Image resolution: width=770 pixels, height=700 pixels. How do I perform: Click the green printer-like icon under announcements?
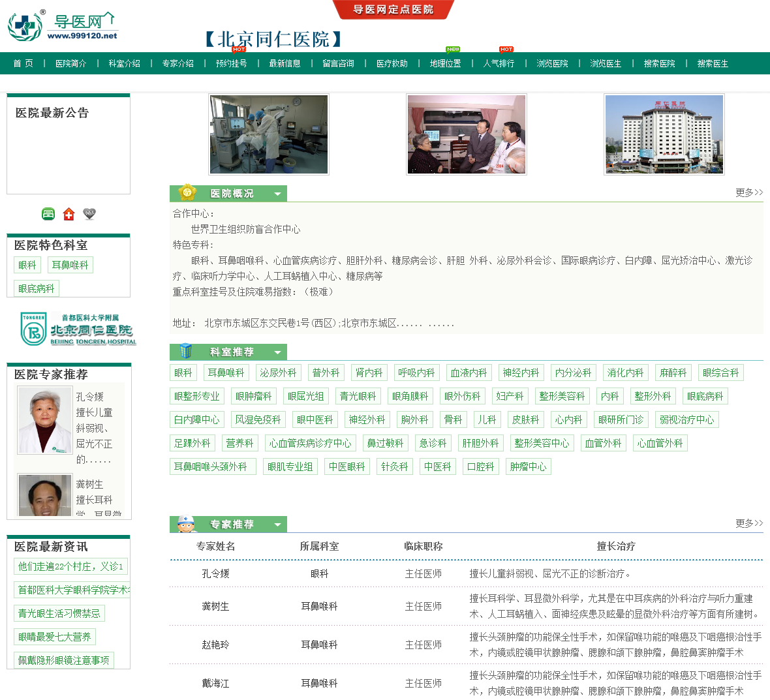tap(48, 214)
